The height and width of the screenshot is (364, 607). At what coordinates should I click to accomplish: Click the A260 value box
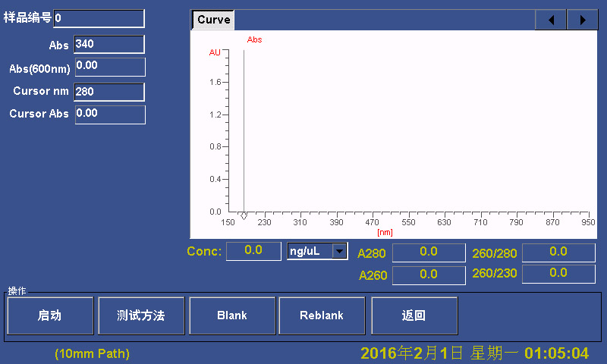click(429, 275)
